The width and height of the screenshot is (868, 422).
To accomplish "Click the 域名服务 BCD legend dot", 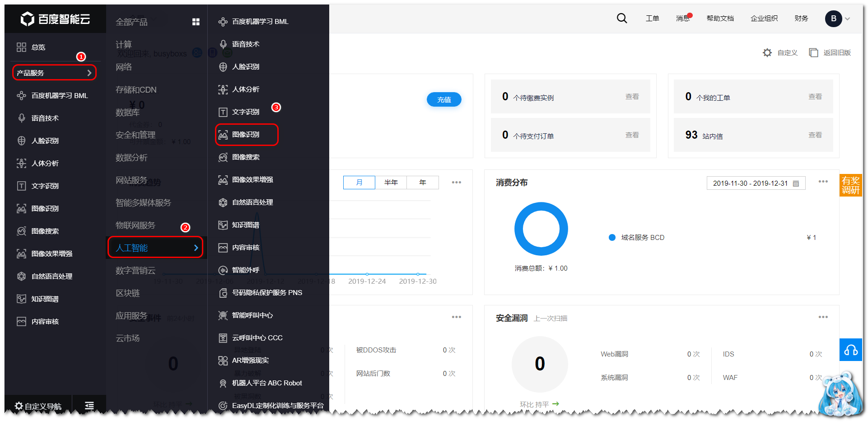I will click(612, 237).
